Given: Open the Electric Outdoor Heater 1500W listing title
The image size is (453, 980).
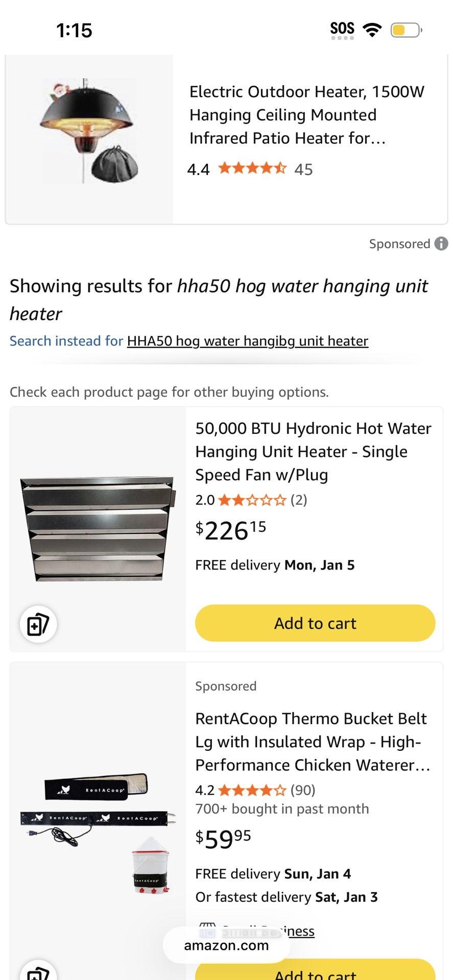Looking at the screenshot, I should pos(306,115).
